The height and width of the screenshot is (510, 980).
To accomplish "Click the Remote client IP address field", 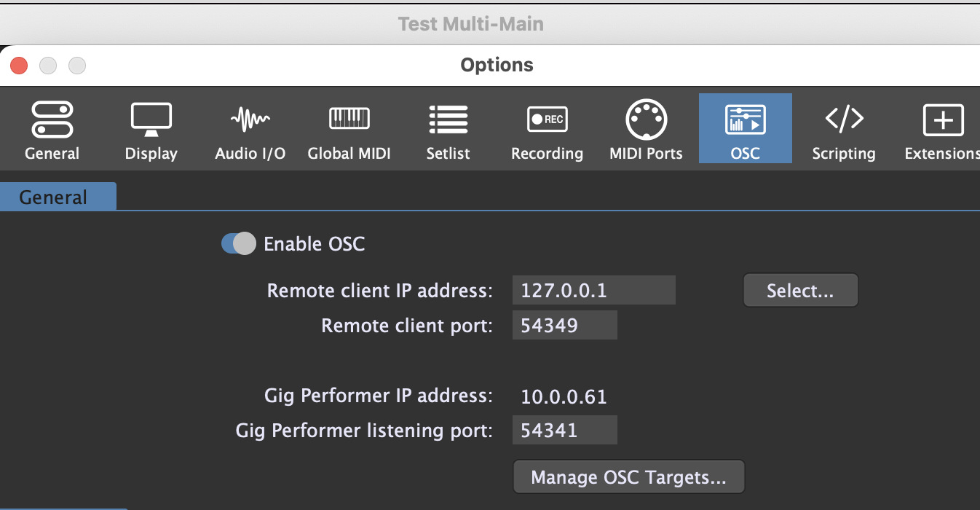I will [x=593, y=291].
